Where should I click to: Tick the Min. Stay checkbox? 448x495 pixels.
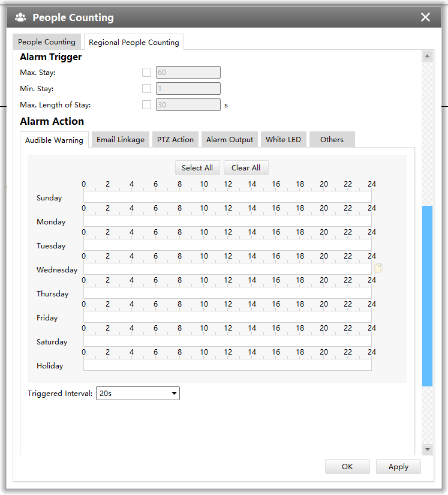coord(146,89)
